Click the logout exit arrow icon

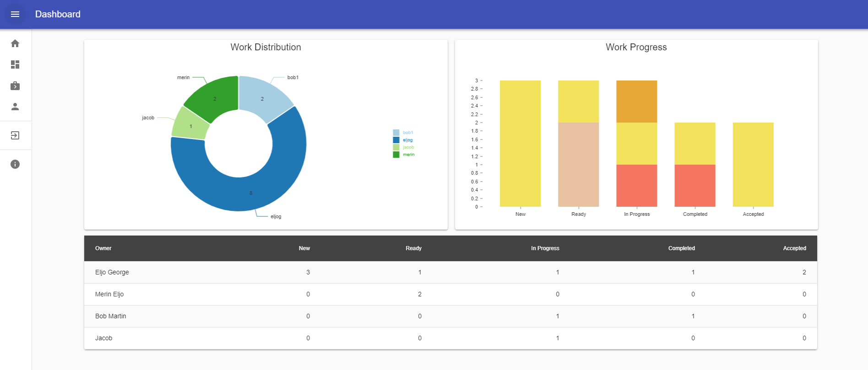click(15, 135)
